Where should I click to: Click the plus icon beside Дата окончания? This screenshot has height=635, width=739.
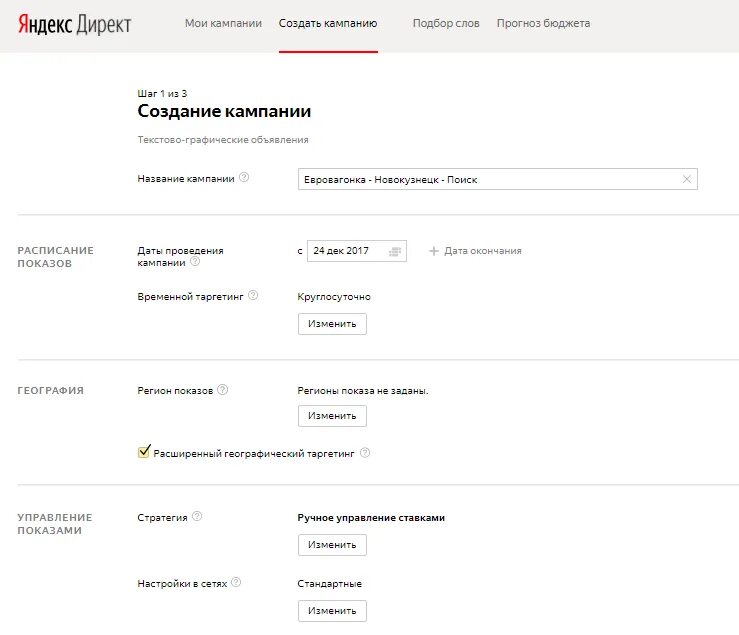[x=434, y=251]
